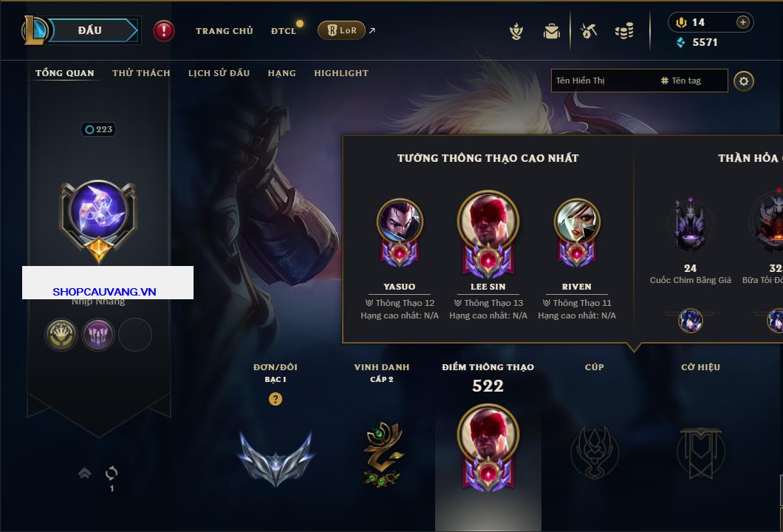Click the double-chevron boost icon
This screenshot has height=532, width=783.
[84, 473]
